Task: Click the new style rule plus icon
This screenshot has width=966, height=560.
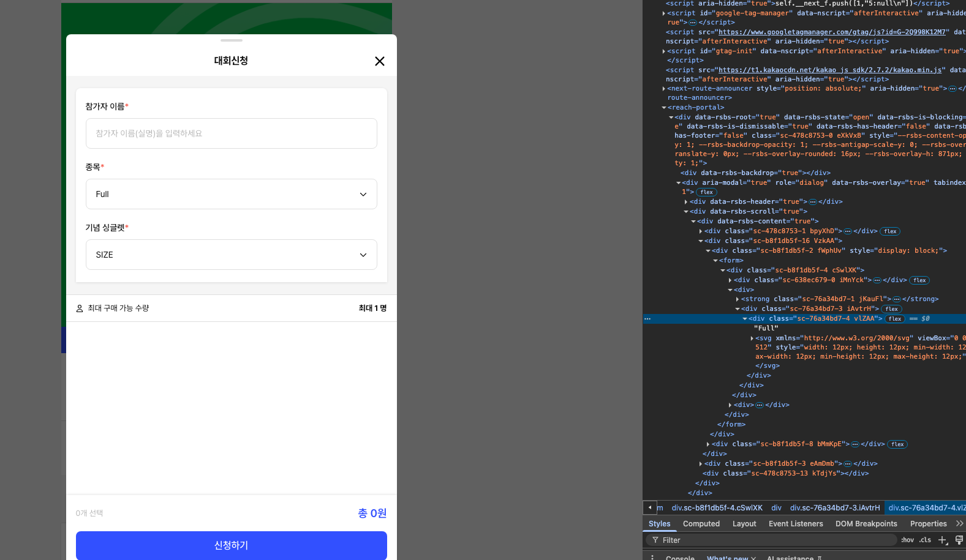Action: pos(943,540)
